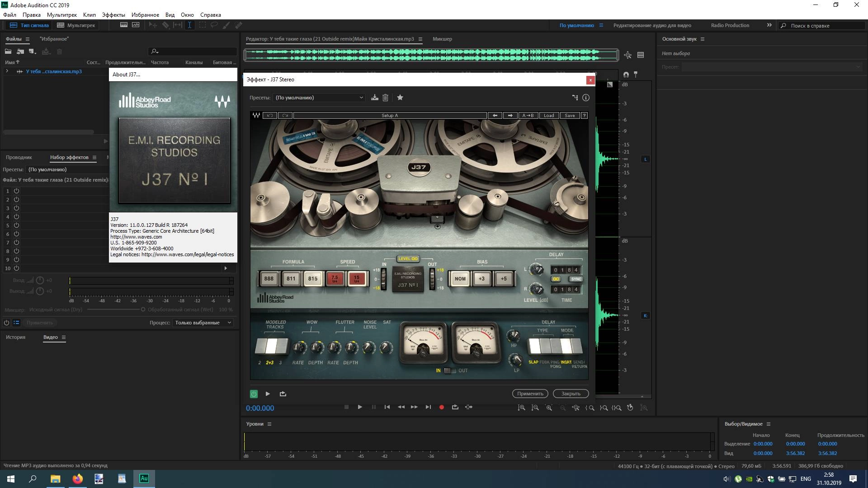Fast forward in the main transport

pyautogui.click(x=414, y=407)
